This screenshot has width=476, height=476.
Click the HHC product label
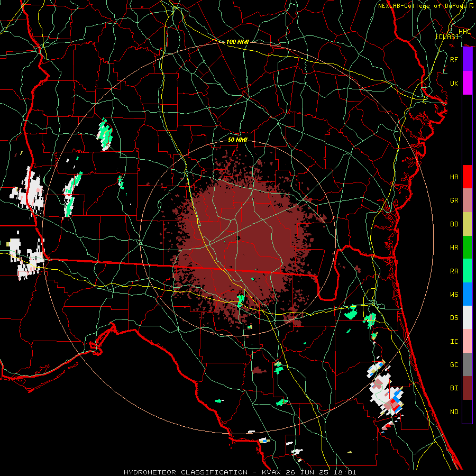[x=464, y=31]
